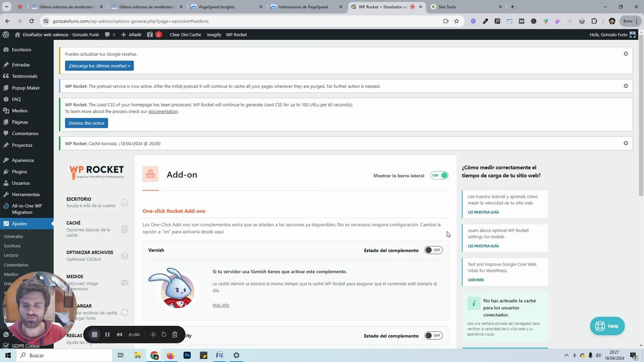Screen dimensions: 644x362
Task: Click the browser address bar
Action: (x=242, y=21)
